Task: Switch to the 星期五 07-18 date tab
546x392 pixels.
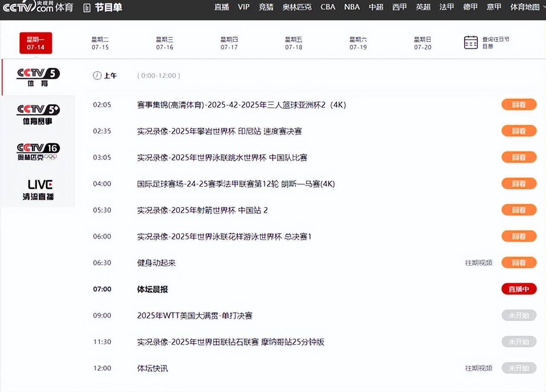Action: [293, 43]
